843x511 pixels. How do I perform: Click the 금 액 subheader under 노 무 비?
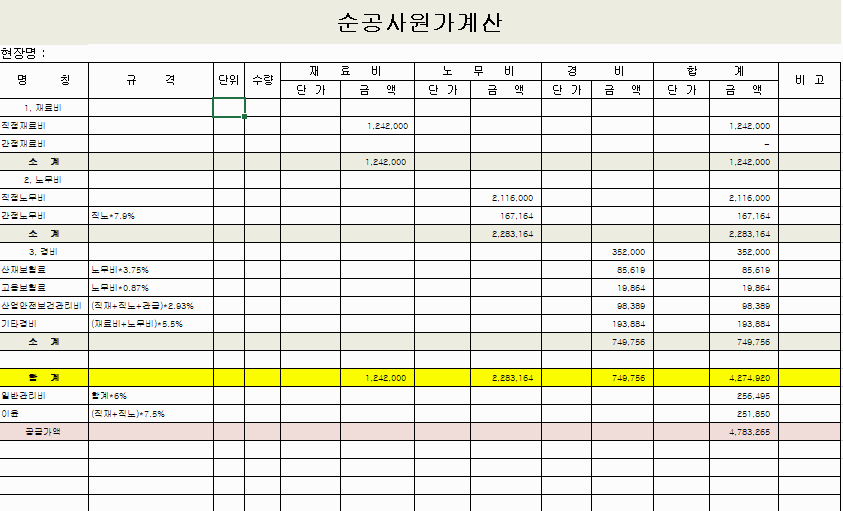506,90
